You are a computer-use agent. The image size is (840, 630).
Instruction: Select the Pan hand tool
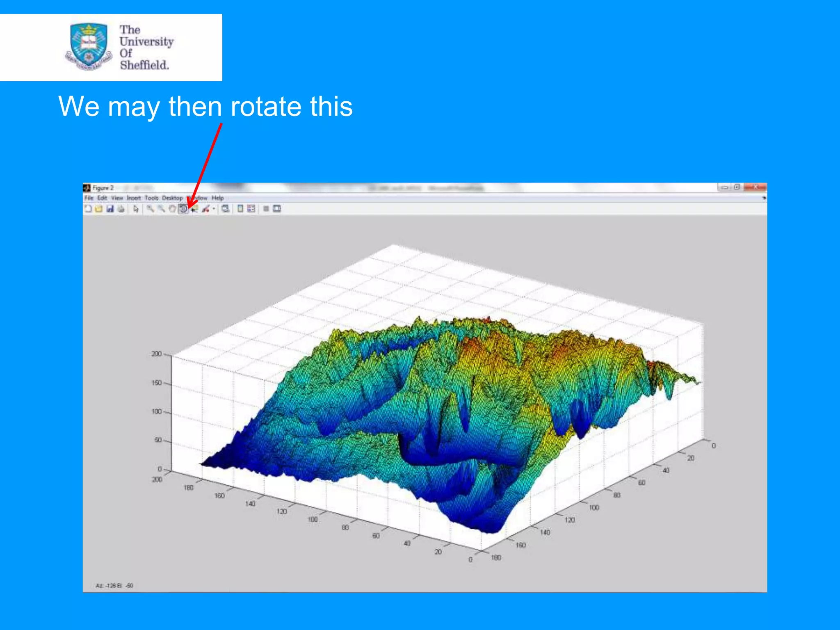click(172, 209)
